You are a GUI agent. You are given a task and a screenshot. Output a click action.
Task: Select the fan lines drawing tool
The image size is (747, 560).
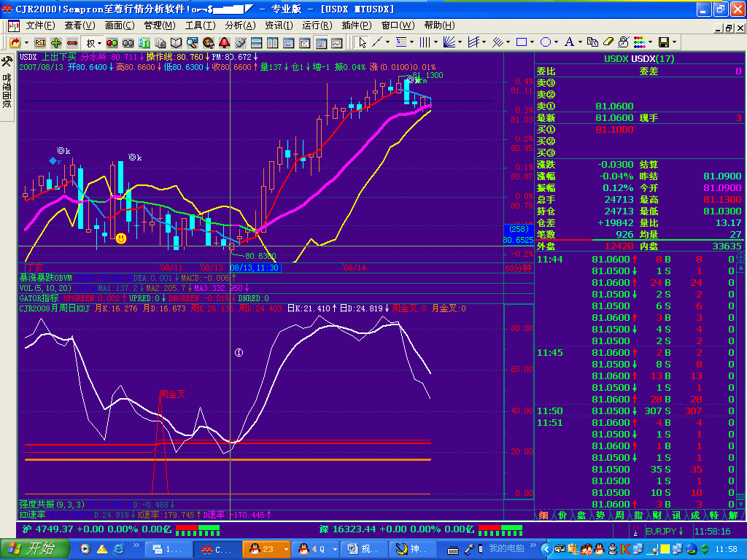(449, 42)
